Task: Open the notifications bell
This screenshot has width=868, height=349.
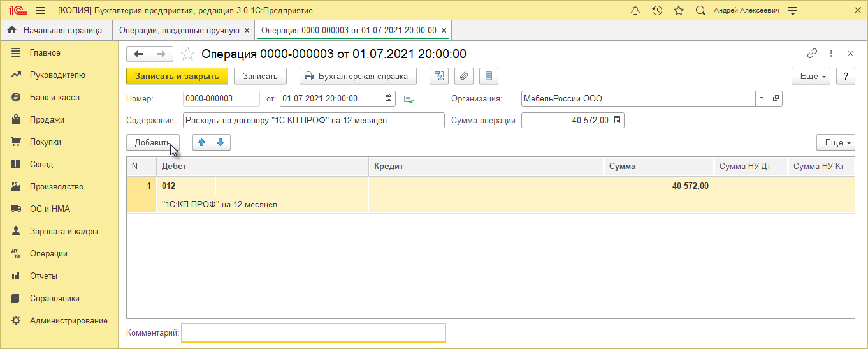Action: pyautogui.click(x=635, y=11)
